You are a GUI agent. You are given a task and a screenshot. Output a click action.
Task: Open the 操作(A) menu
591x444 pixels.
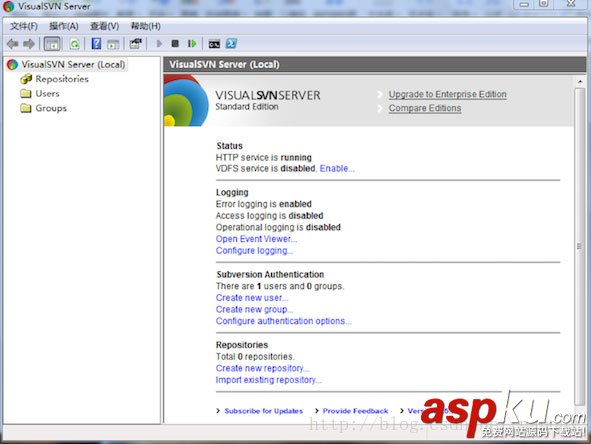(64, 26)
